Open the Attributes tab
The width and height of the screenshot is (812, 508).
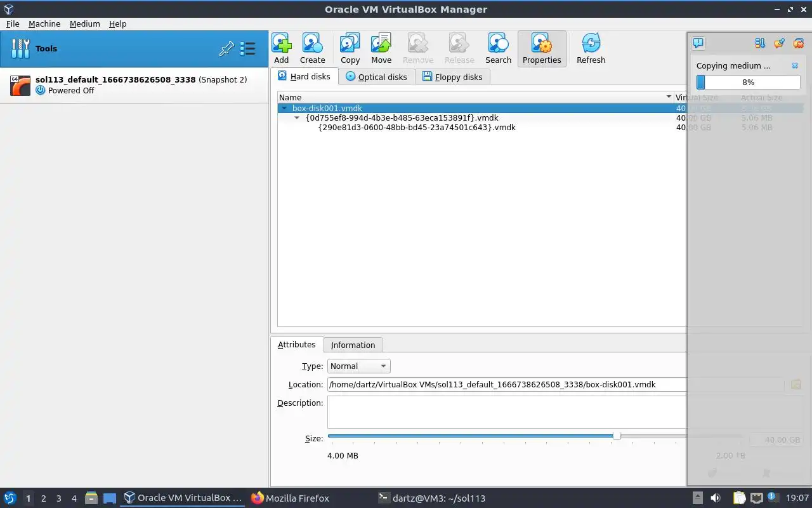coord(297,344)
